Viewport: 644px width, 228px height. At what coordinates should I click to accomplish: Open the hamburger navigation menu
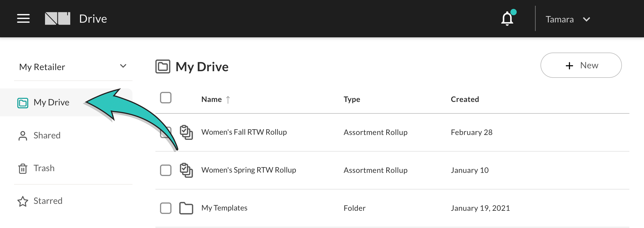click(23, 19)
